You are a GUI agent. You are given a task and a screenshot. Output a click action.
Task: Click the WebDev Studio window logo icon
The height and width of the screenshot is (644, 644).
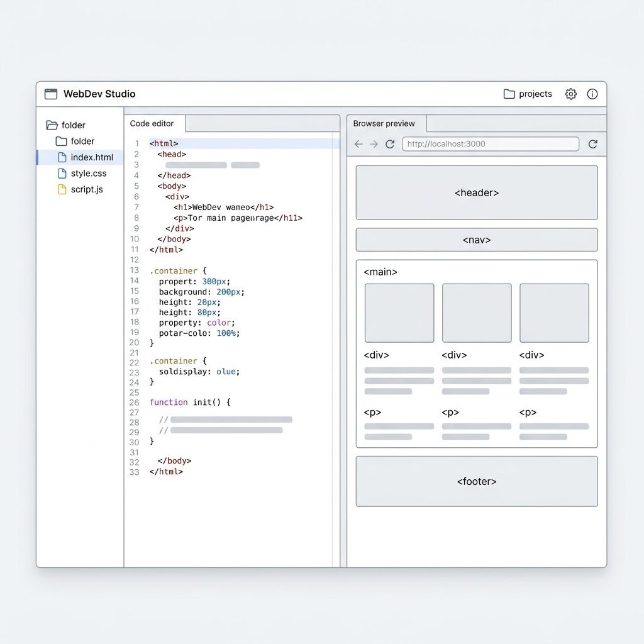pyautogui.click(x=51, y=94)
